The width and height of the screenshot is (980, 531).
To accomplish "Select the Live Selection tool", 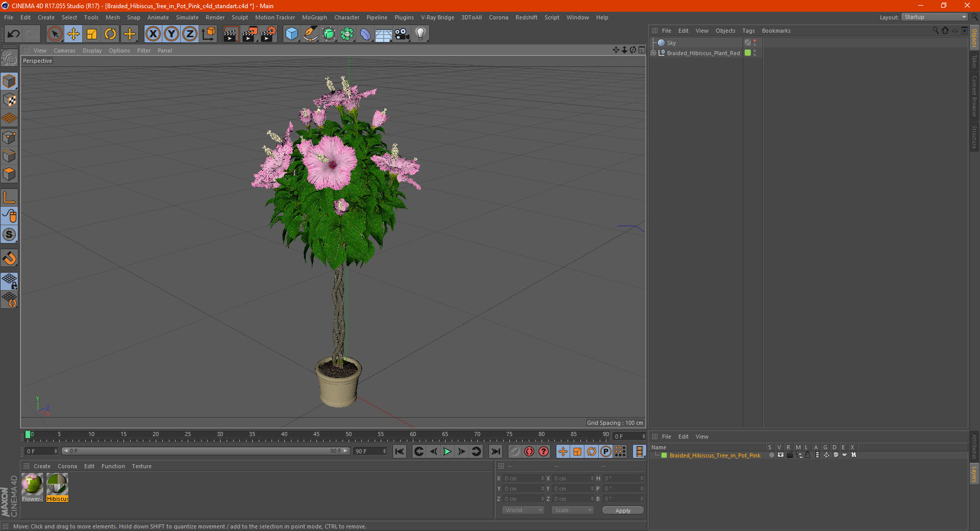I will (x=55, y=34).
